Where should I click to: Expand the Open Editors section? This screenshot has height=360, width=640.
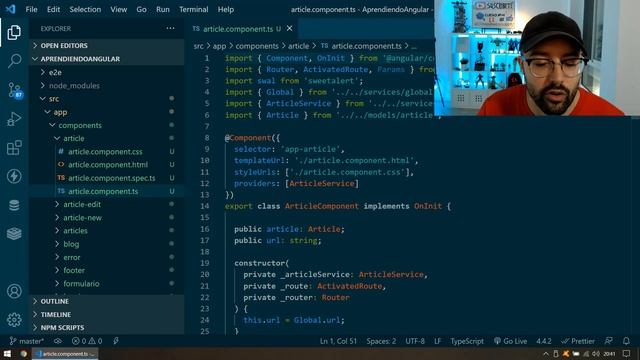[x=107, y=45]
